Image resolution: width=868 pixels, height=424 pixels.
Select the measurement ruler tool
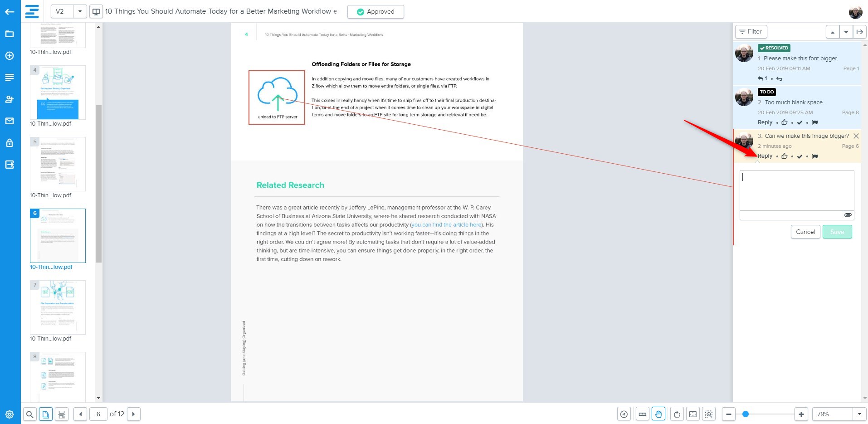(642, 414)
